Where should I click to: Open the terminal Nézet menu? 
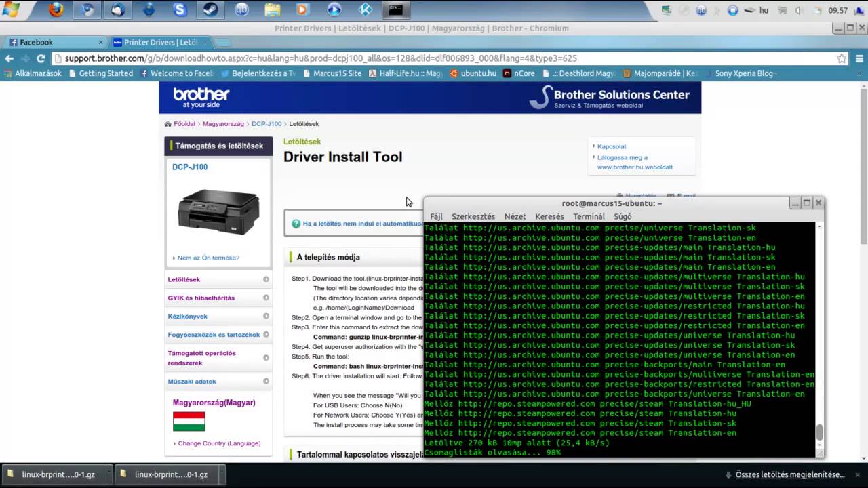click(x=515, y=216)
